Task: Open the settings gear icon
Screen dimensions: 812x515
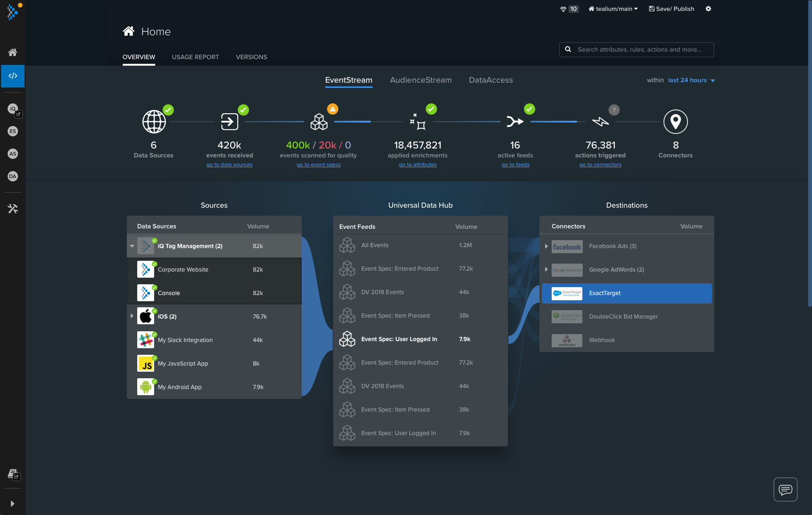Action: [x=708, y=9]
